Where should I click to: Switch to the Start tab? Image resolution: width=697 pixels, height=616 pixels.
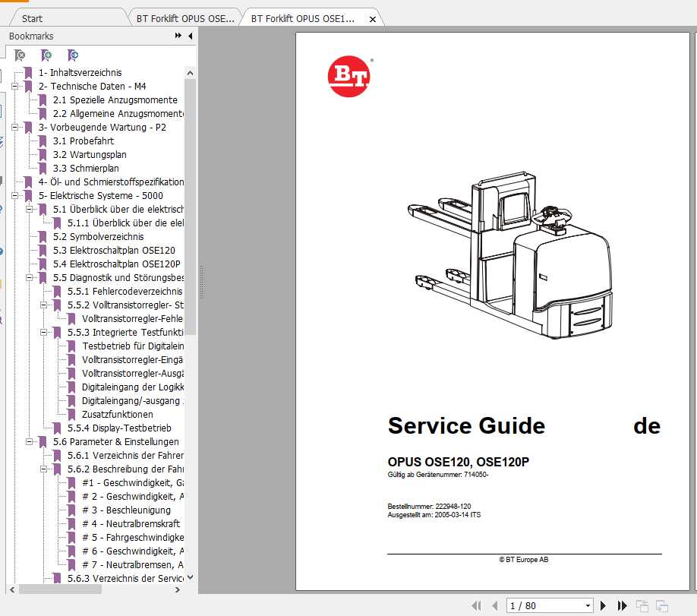pos(32,19)
